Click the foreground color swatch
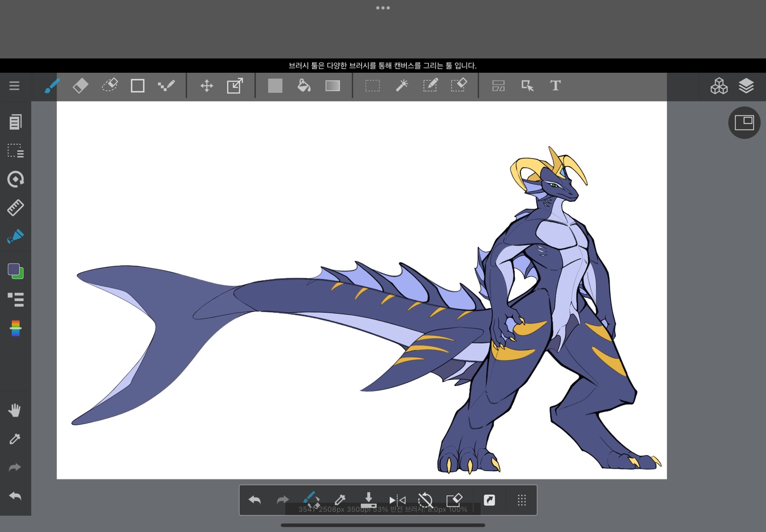Image resolution: width=766 pixels, height=532 pixels. coord(13,269)
